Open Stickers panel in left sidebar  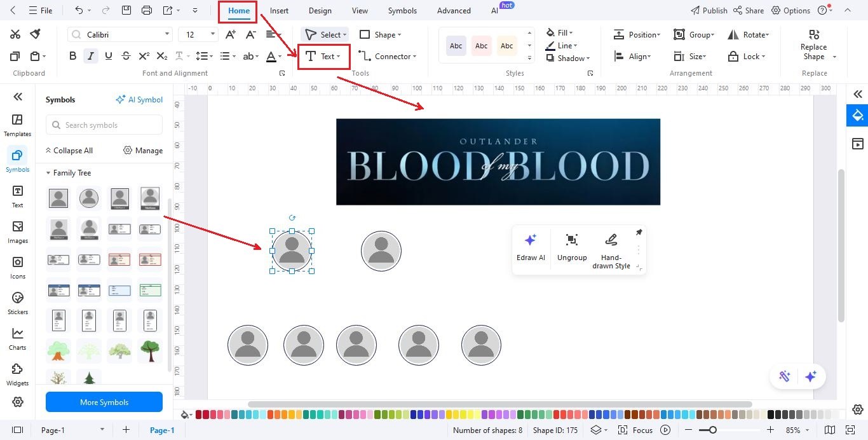(x=18, y=303)
